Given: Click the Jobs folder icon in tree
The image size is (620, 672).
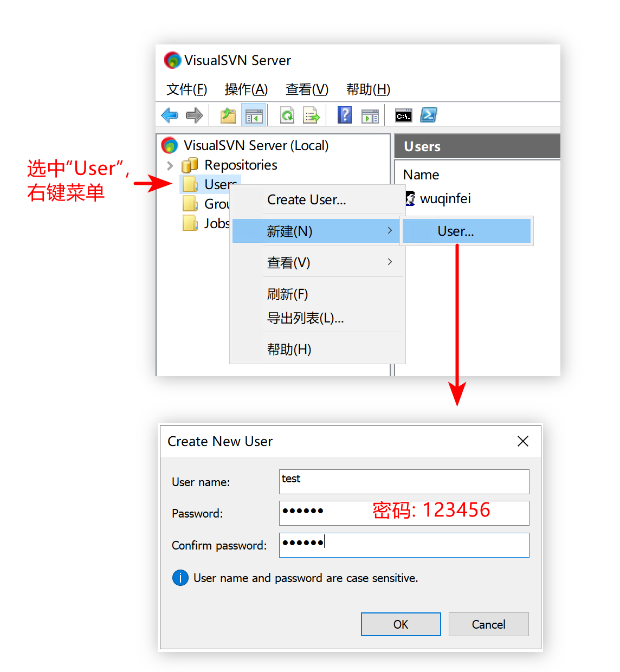Looking at the screenshot, I should click(x=190, y=223).
